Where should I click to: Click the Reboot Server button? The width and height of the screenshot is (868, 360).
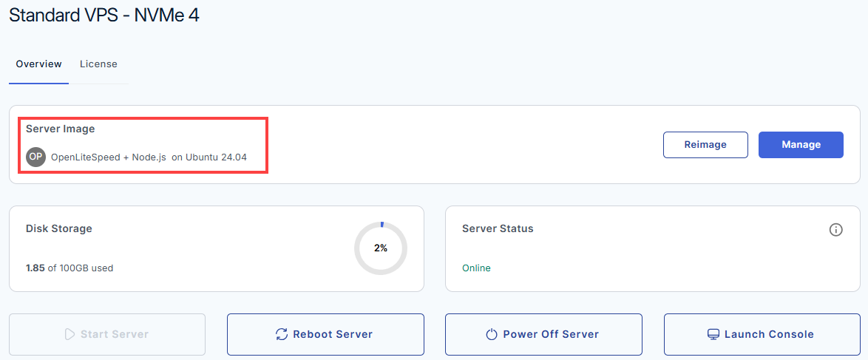click(325, 335)
